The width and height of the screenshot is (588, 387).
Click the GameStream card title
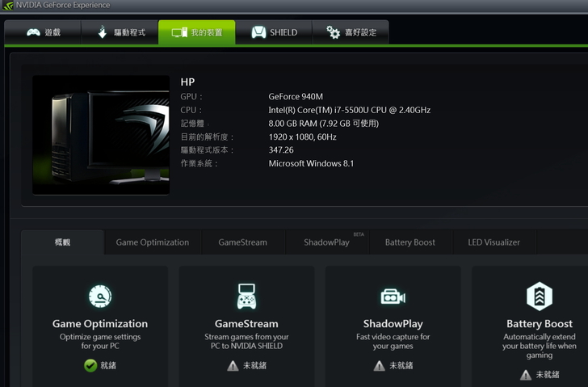[x=246, y=324]
